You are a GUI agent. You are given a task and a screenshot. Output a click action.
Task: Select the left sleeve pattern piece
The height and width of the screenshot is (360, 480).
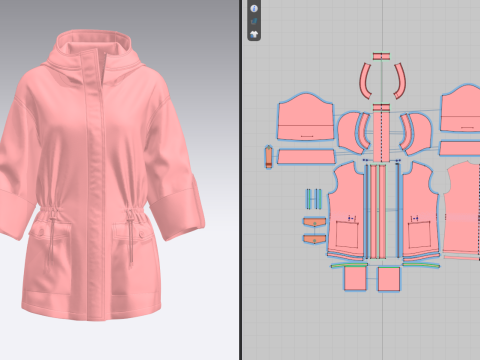click(305, 117)
